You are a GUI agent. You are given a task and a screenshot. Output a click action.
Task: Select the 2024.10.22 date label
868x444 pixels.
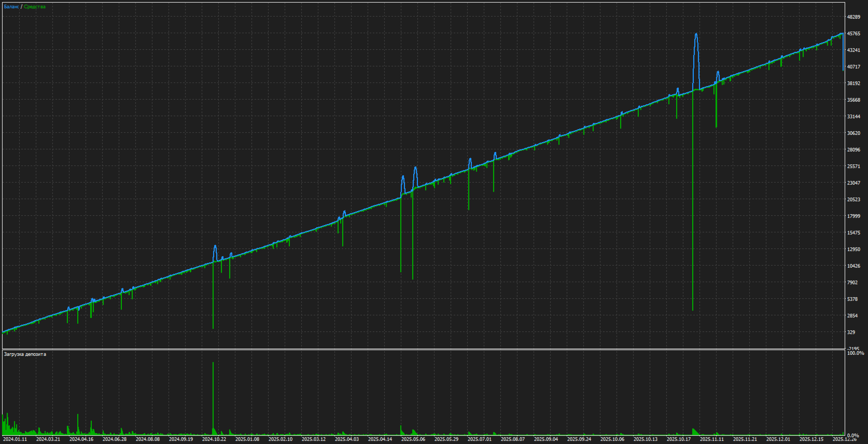(214, 439)
